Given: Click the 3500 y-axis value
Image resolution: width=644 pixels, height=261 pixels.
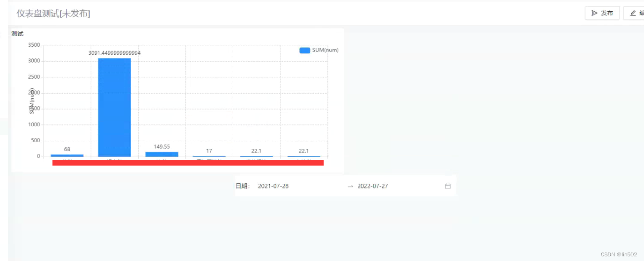Looking at the screenshot, I should tap(35, 45).
